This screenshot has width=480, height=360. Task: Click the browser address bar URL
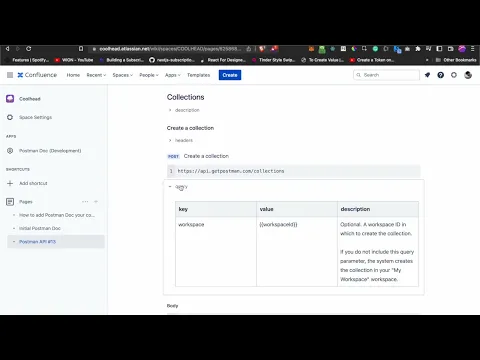click(170, 49)
